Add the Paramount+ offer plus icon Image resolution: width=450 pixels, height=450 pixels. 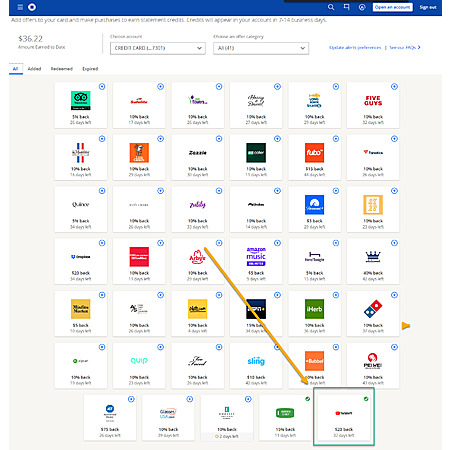click(336, 191)
